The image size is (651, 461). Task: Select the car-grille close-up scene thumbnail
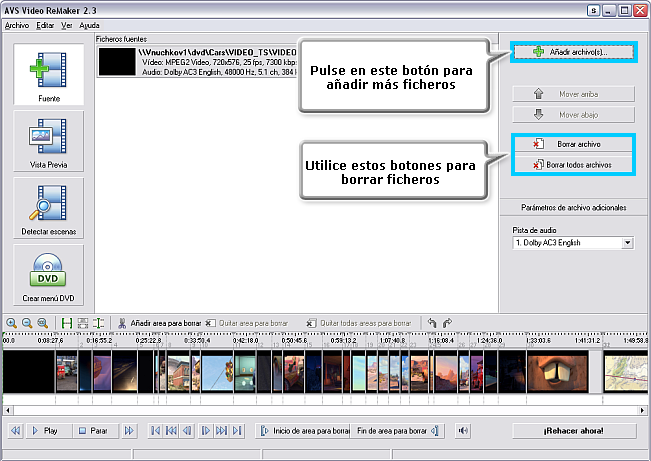(x=558, y=371)
